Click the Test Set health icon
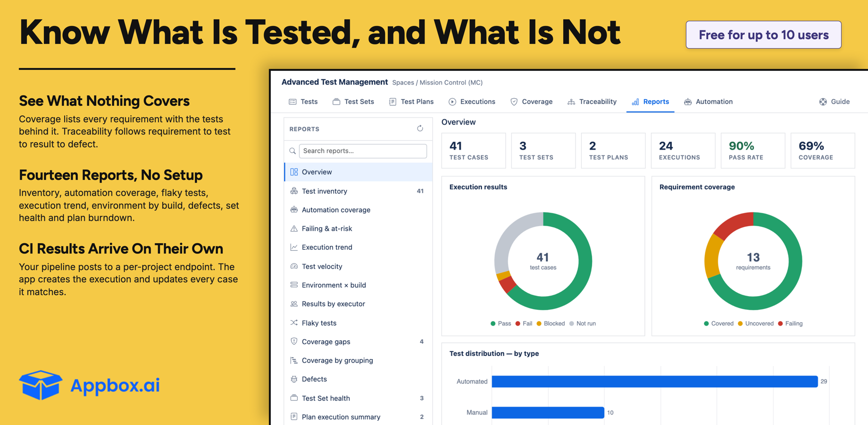868x425 pixels. coord(294,398)
